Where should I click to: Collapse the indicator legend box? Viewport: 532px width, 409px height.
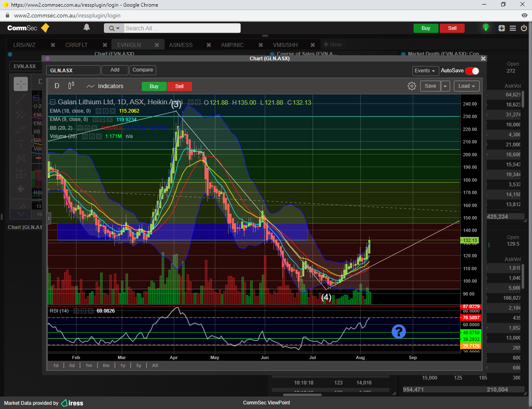point(53,102)
